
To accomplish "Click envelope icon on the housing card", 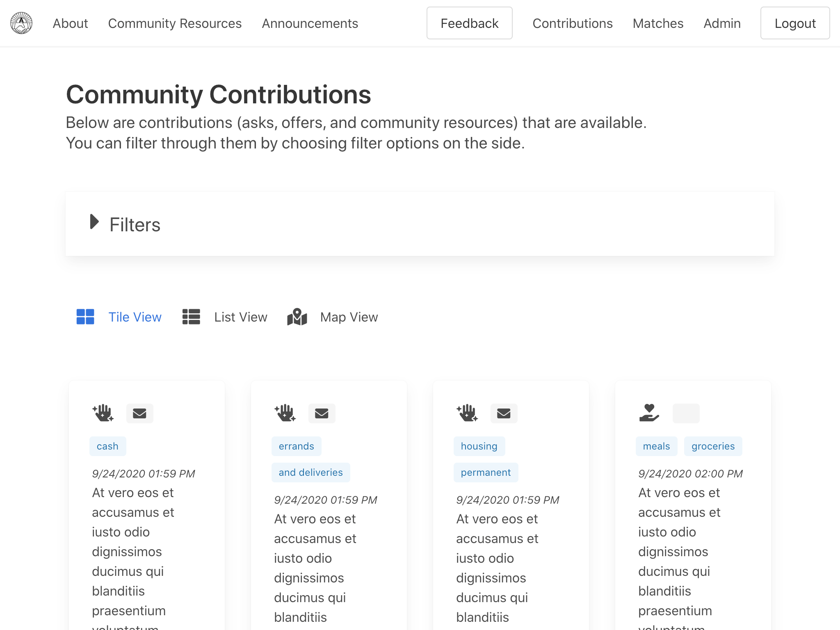I will click(x=504, y=413).
